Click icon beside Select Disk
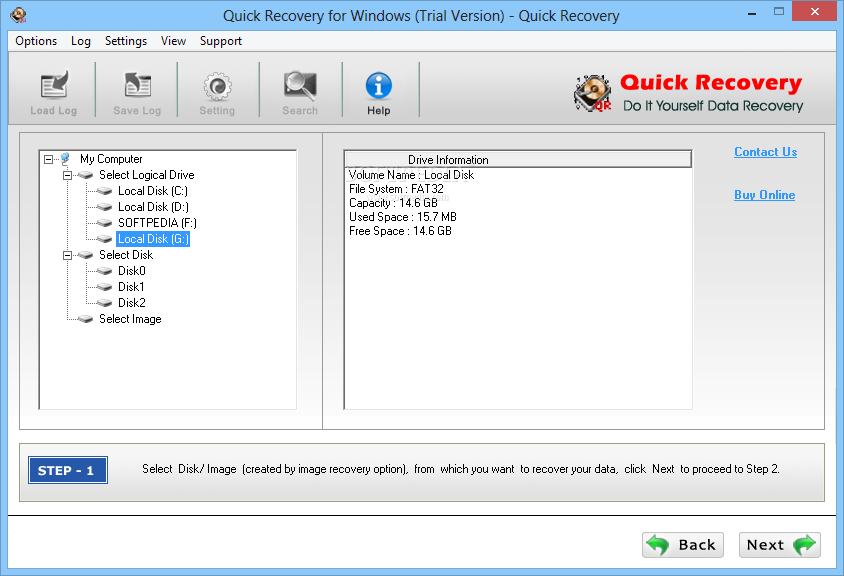 pyautogui.click(x=85, y=255)
